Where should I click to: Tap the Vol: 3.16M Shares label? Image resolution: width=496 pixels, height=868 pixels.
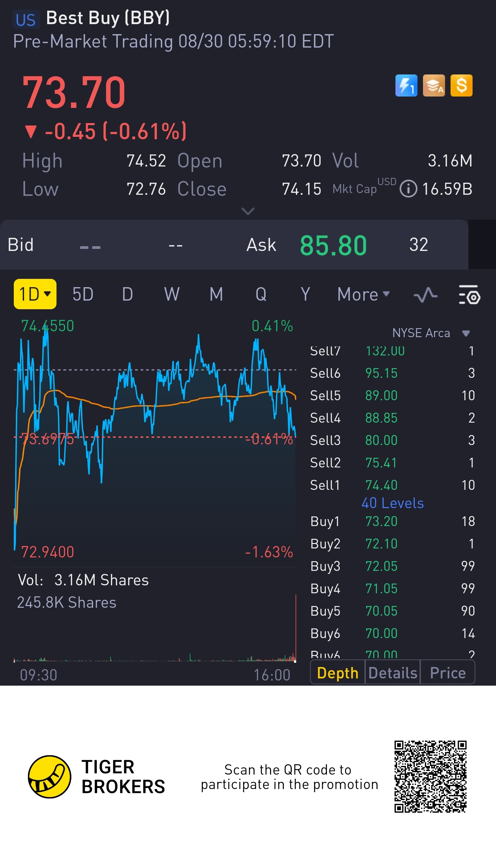tap(83, 580)
